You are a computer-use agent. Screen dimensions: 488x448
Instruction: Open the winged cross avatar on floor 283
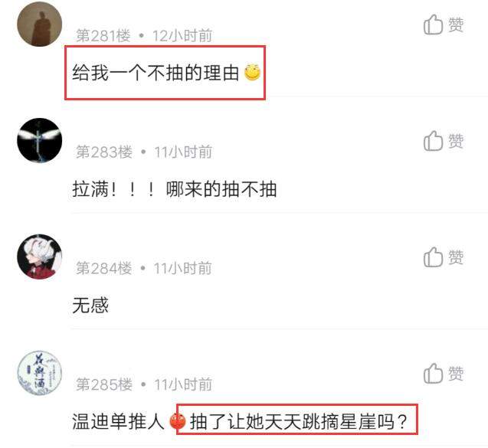[x=40, y=140]
